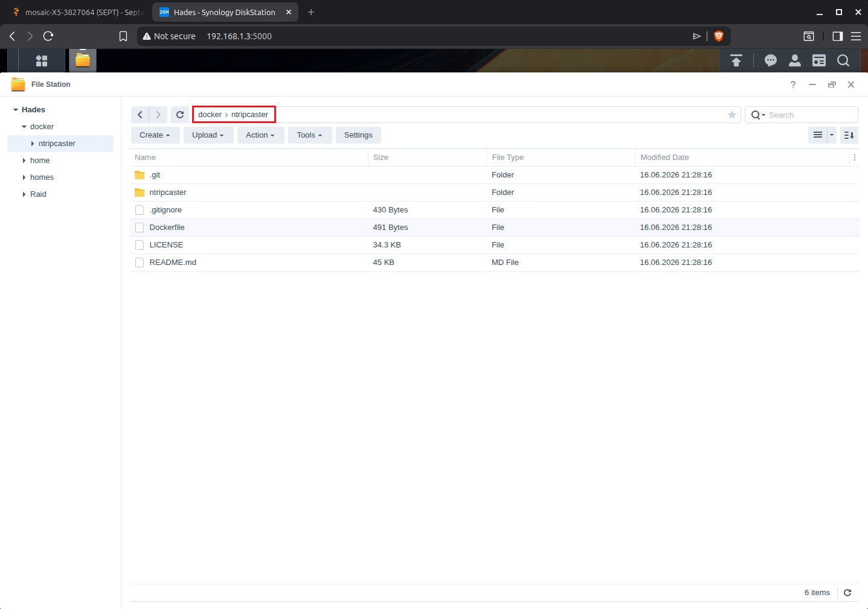868x609 pixels.
Task: Select the LICENSE file name
Action: tap(166, 245)
